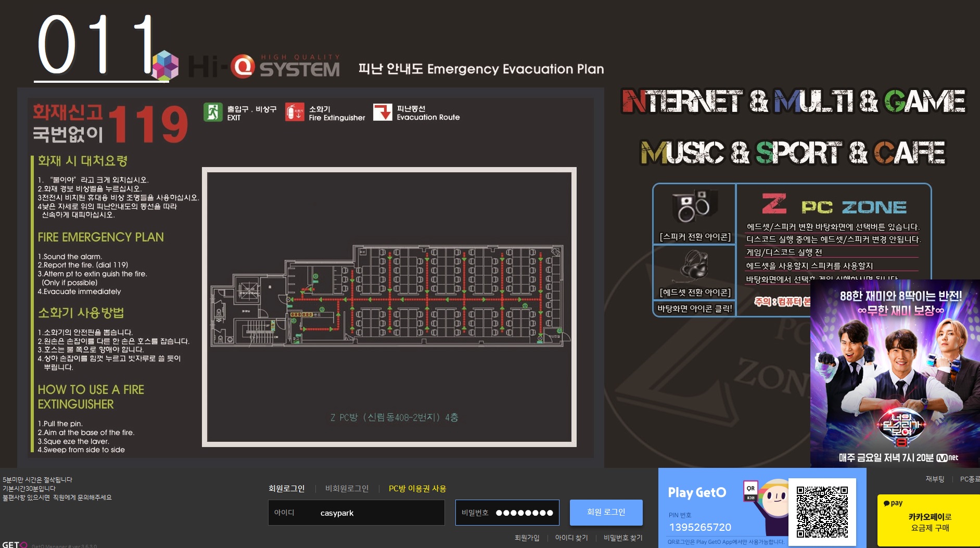Click the INTERNET & MULTI & GAME banner
Screen dimensions: 980x548
pyautogui.click(x=794, y=101)
